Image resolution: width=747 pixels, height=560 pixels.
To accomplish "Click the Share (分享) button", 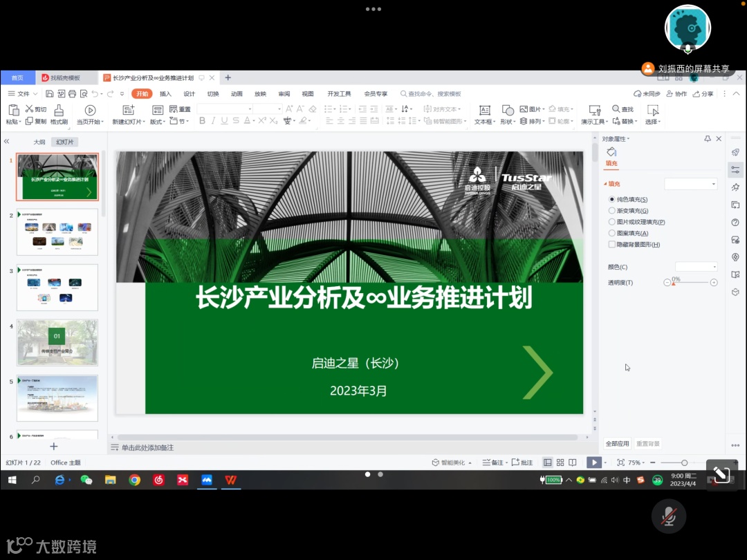I will point(703,94).
